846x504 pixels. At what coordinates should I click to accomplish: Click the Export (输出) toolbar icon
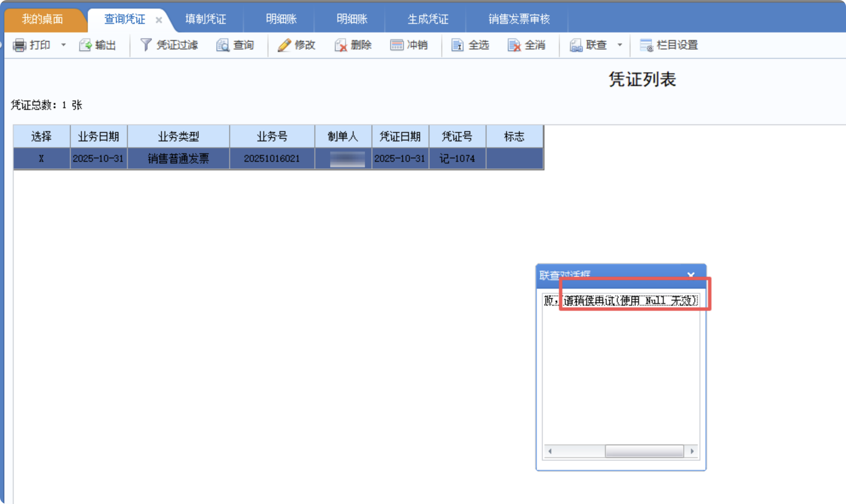coord(85,45)
